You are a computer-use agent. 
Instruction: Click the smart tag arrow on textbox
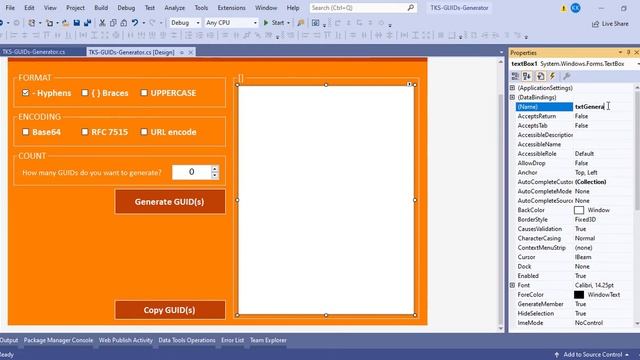[x=409, y=84]
